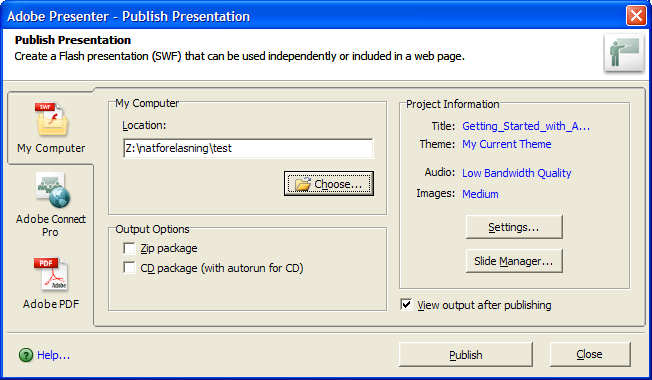Click the Publish button
The width and height of the screenshot is (652, 380).
pyautogui.click(x=466, y=355)
